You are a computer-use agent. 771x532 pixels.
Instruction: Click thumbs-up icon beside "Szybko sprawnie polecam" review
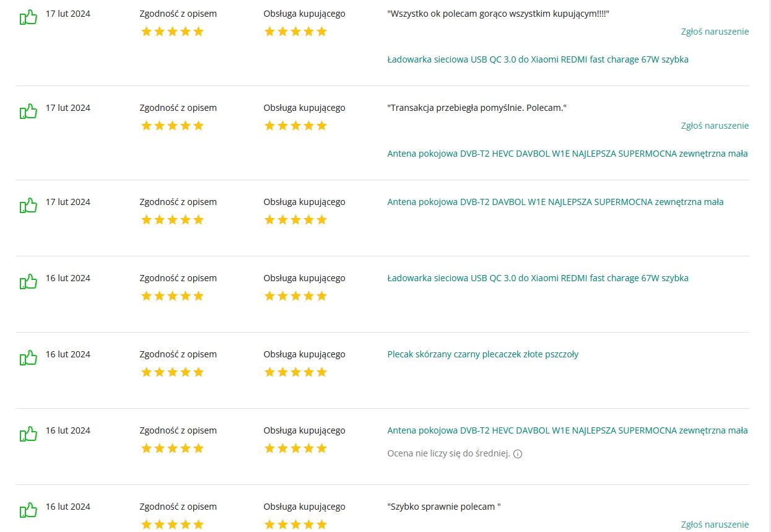click(28, 510)
